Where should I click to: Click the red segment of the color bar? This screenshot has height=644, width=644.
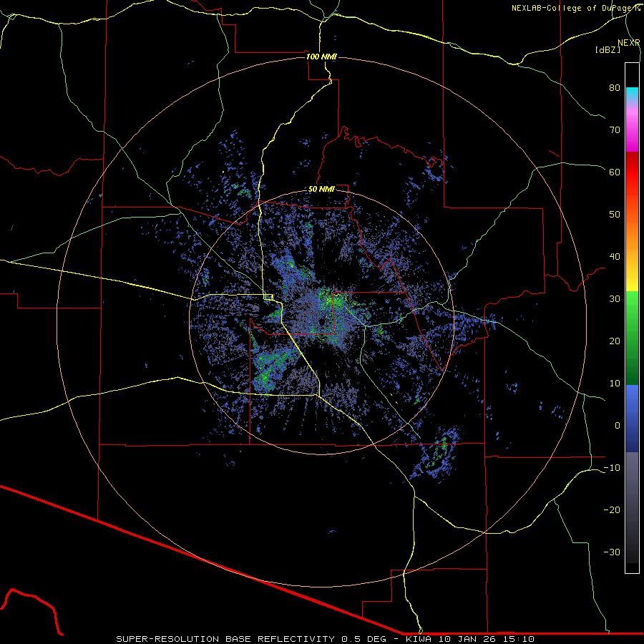tap(632, 172)
